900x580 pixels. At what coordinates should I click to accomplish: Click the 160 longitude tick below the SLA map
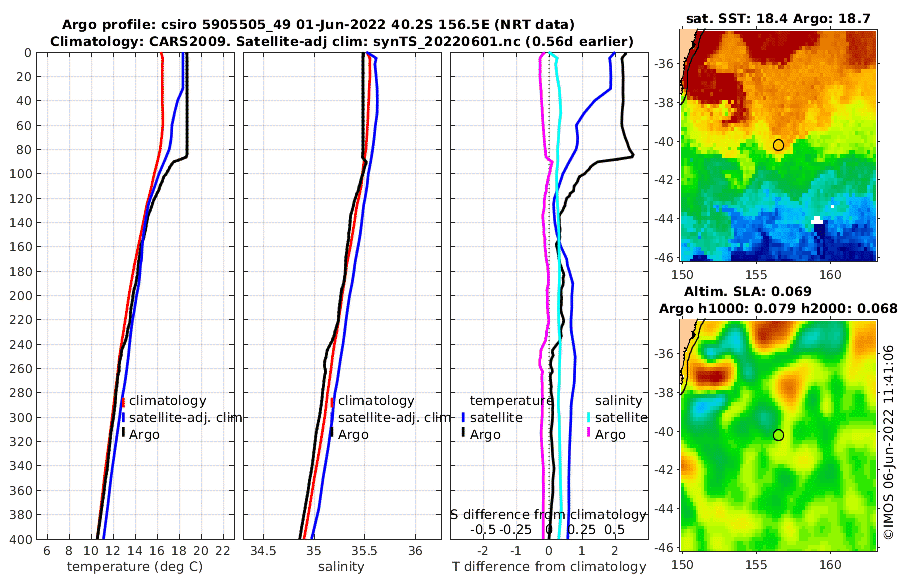(831, 565)
